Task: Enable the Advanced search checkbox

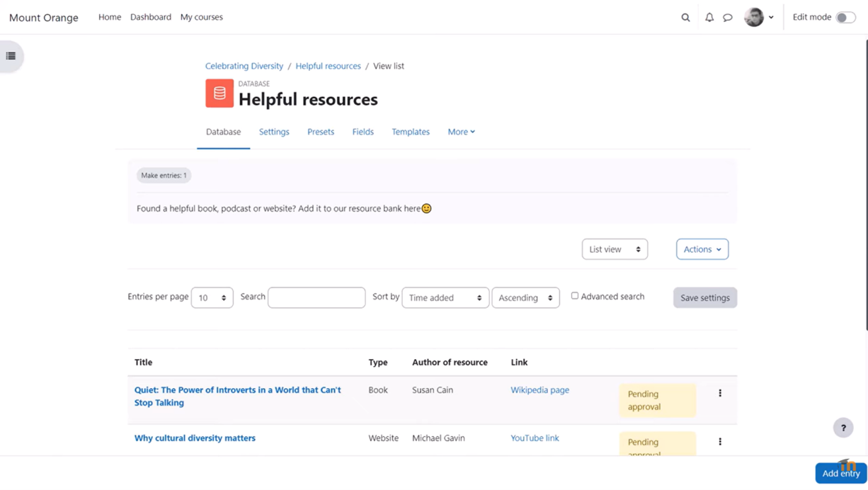Action: (x=575, y=296)
